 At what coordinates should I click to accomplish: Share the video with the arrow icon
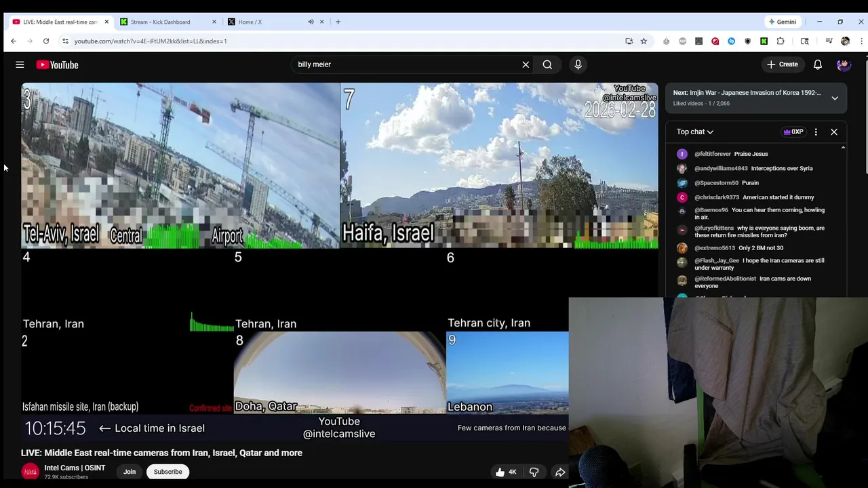click(x=560, y=472)
